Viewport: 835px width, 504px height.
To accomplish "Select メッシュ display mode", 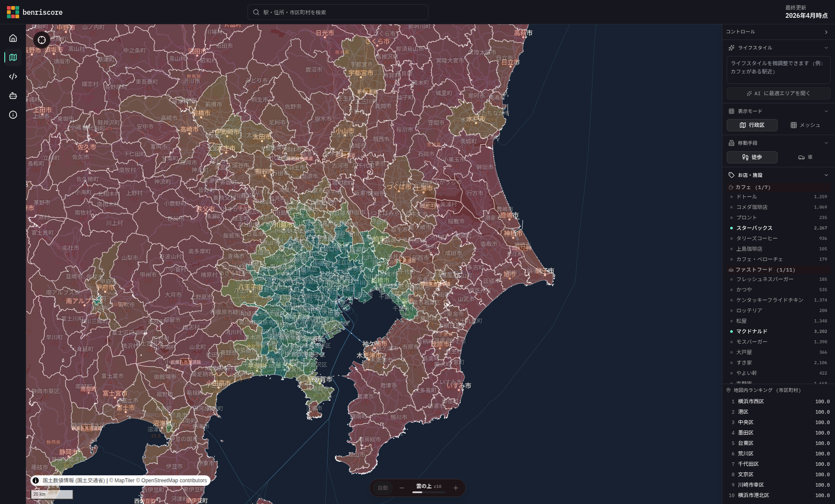I will tap(805, 125).
